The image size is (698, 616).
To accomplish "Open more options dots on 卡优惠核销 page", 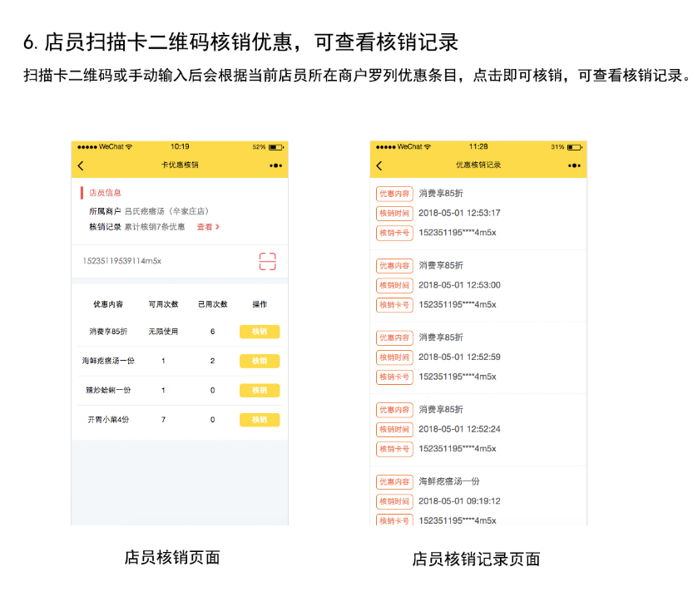I will [x=275, y=165].
